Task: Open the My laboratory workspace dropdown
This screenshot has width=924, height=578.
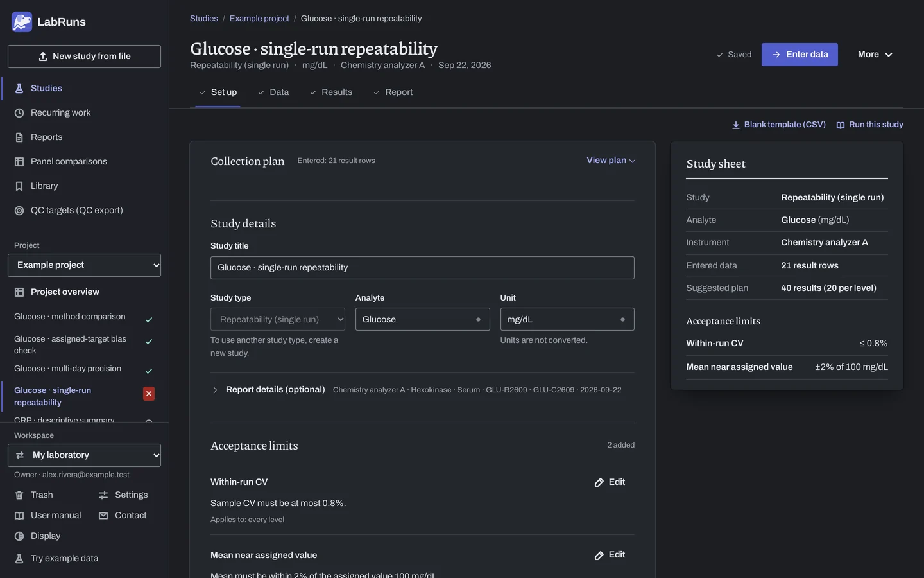Action: tap(84, 455)
